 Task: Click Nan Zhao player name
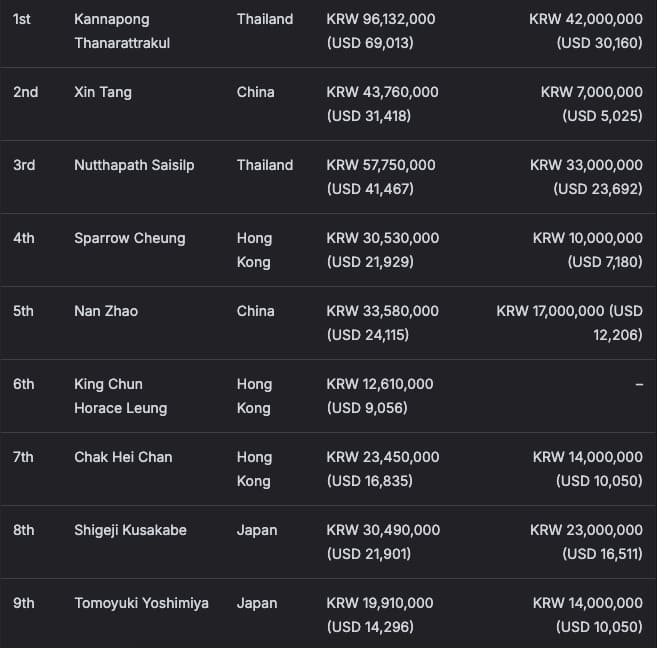coord(106,311)
